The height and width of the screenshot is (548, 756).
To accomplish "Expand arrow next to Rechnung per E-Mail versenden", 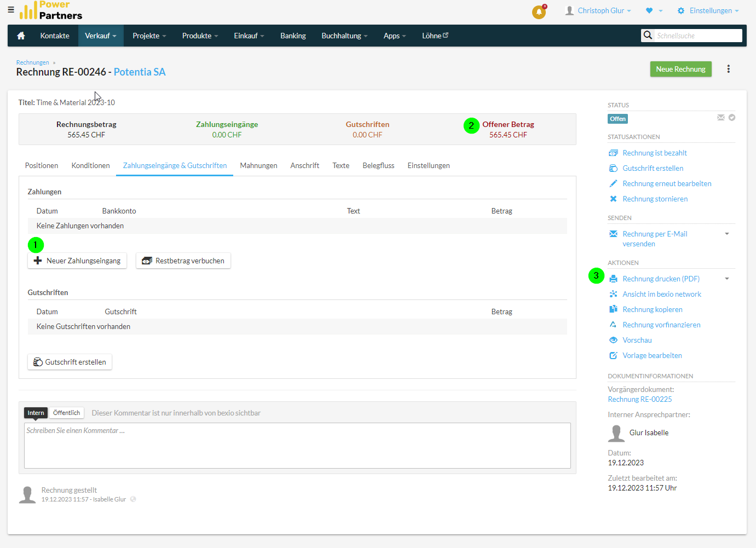I will click(x=727, y=234).
